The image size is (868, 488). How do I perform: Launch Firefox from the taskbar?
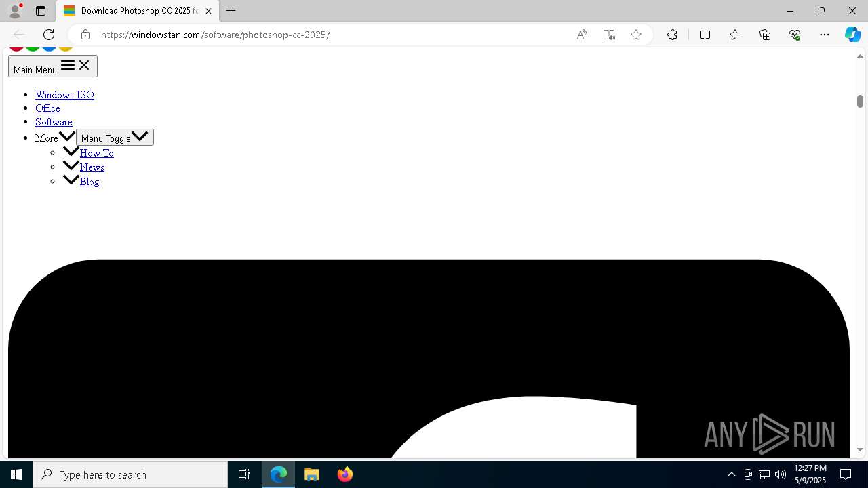pos(344,474)
